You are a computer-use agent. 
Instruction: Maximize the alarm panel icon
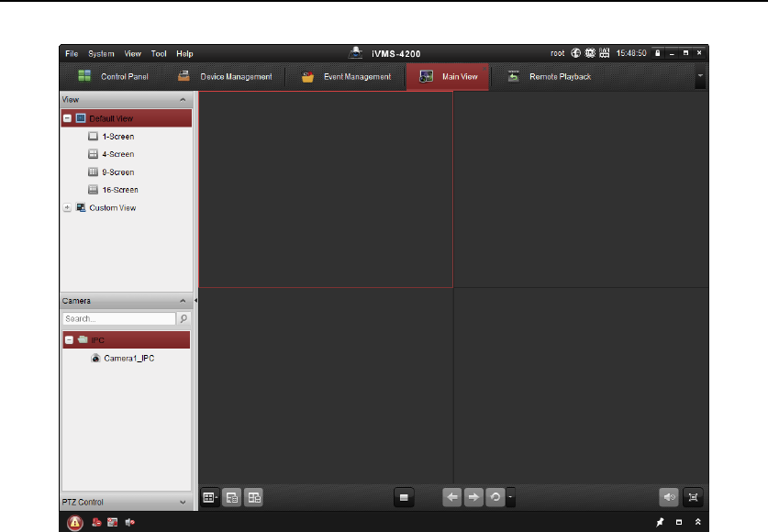(x=679, y=522)
